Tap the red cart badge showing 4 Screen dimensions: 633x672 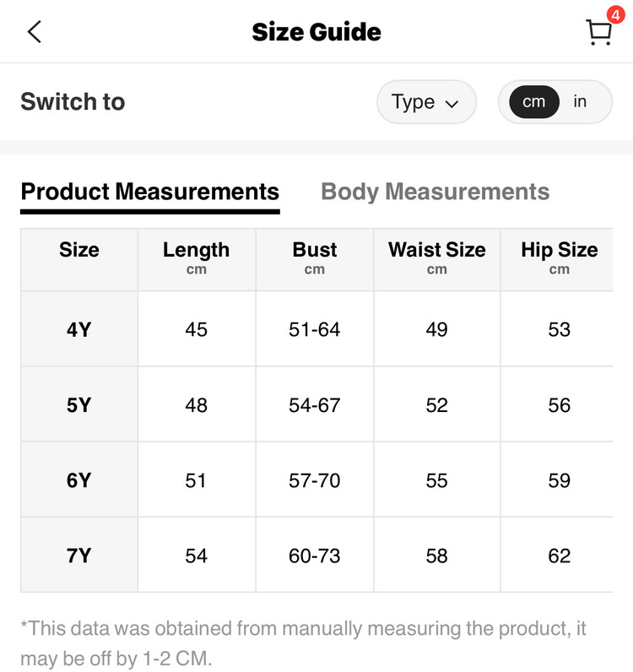tap(615, 15)
